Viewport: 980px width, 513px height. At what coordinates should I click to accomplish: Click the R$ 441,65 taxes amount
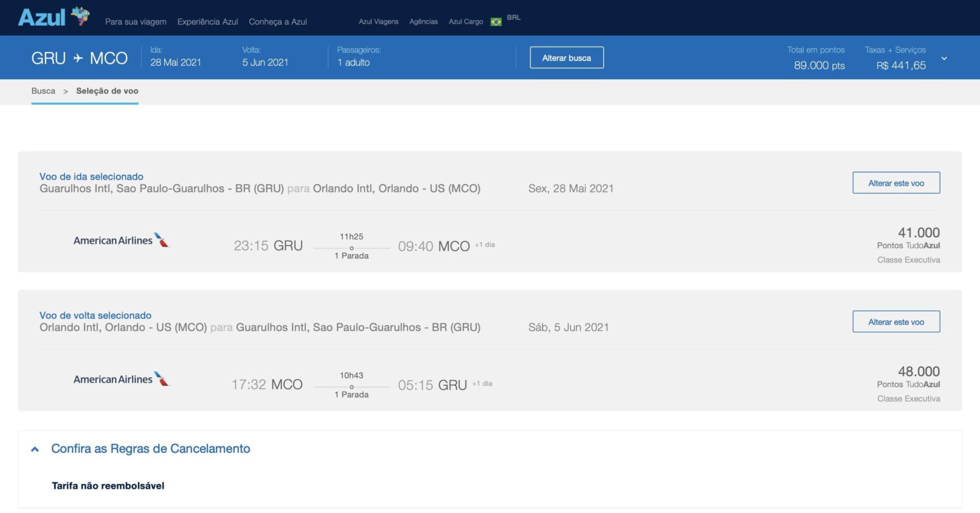[x=901, y=65]
